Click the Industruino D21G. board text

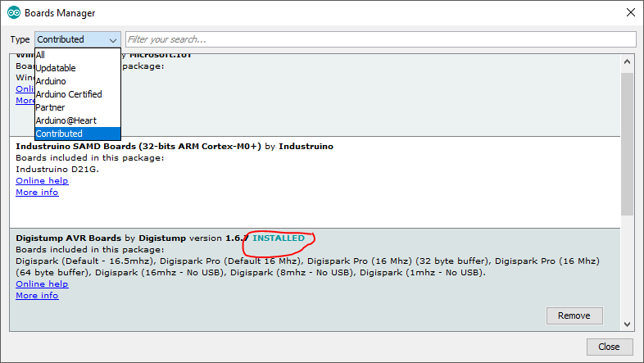[57, 169]
